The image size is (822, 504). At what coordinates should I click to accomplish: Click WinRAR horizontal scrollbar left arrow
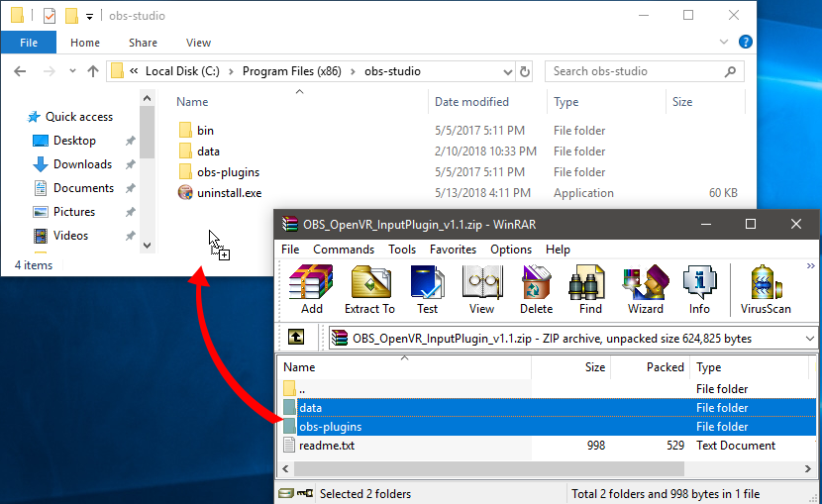[285, 469]
